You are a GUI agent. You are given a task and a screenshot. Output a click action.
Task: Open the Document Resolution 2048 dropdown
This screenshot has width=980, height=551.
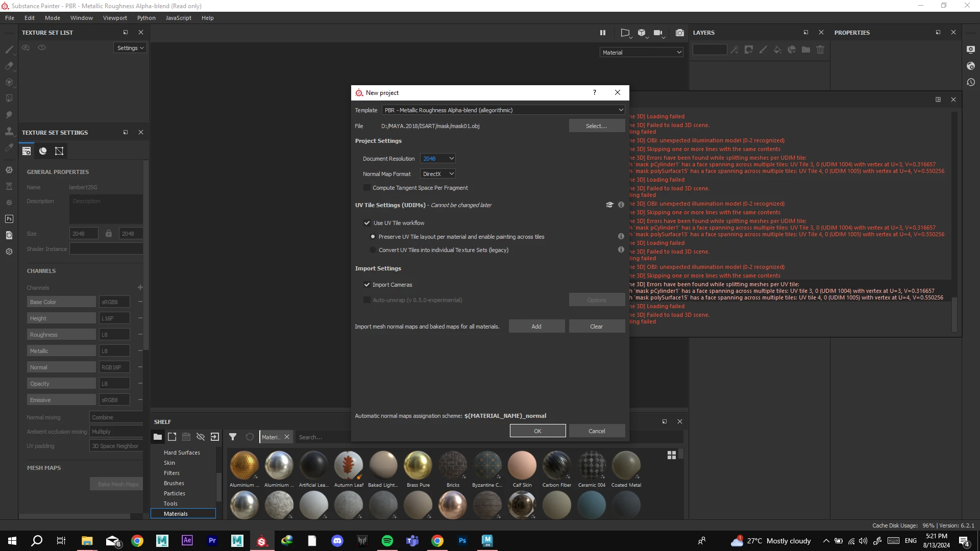(x=437, y=159)
